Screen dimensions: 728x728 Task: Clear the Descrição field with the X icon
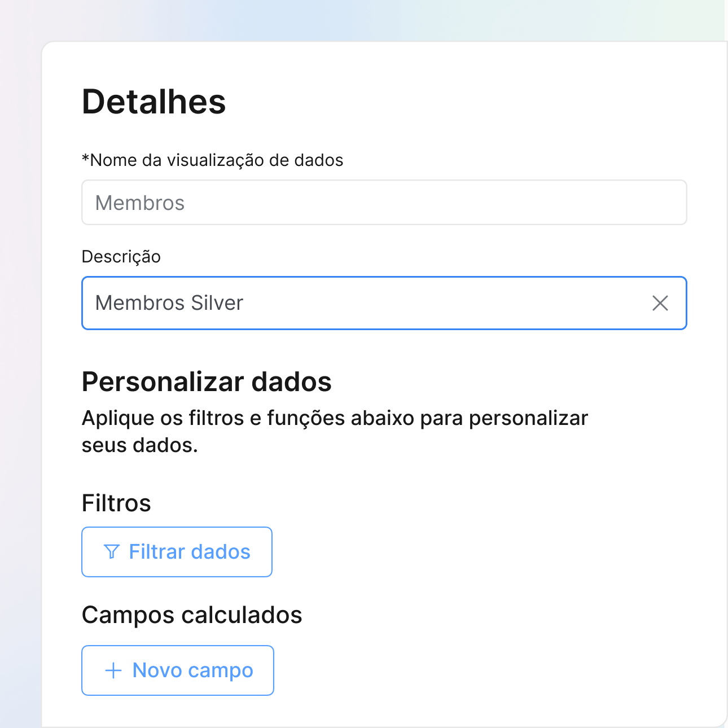660,303
